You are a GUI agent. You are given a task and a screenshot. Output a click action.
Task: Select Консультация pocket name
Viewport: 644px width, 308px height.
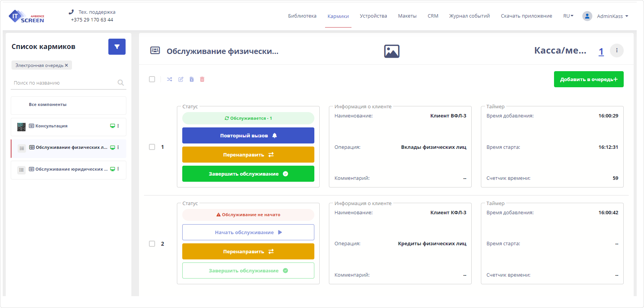(51, 126)
